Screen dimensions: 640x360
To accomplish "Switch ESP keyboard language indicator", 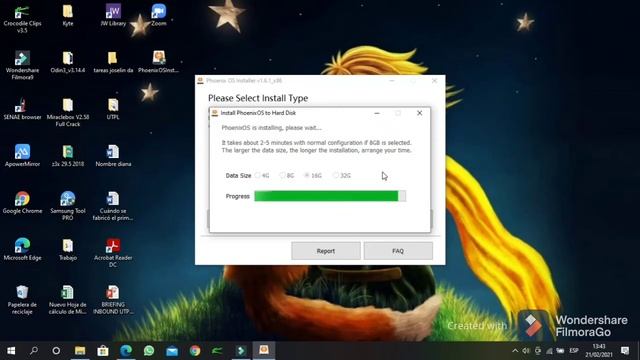I will (x=574, y=351).
